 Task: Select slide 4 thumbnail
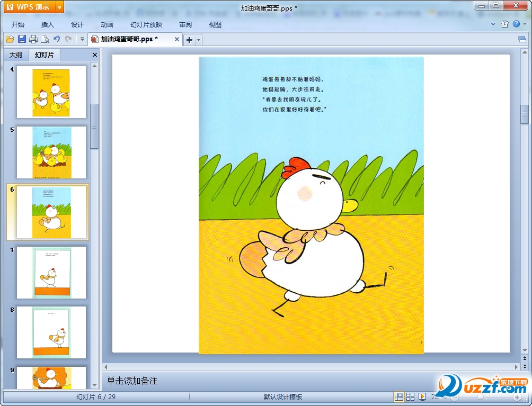51,92
